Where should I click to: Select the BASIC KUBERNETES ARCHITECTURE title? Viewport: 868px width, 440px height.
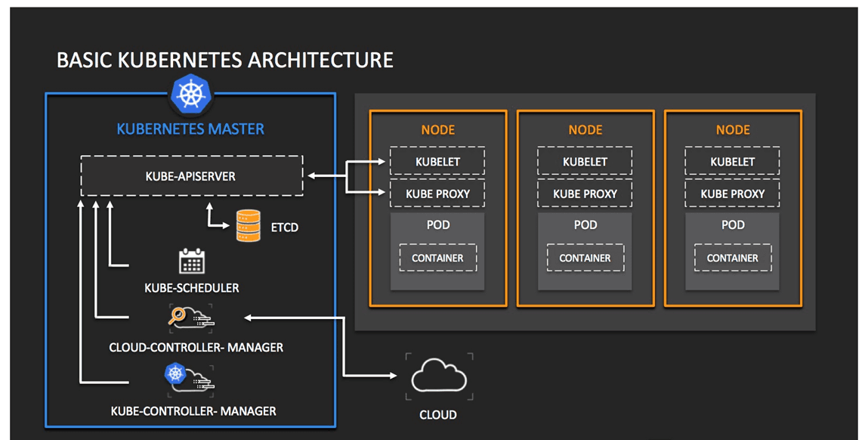[224, 60]
